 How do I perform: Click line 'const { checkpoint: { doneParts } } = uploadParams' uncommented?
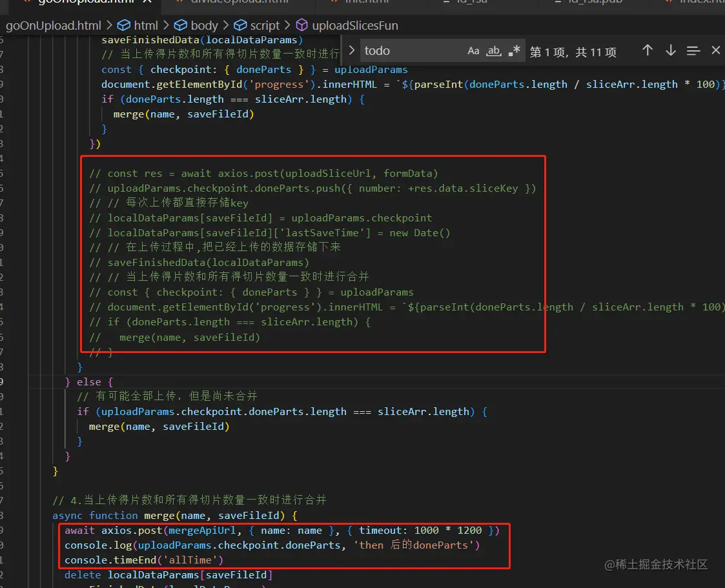pyautogui.click(x=254, y=69)
